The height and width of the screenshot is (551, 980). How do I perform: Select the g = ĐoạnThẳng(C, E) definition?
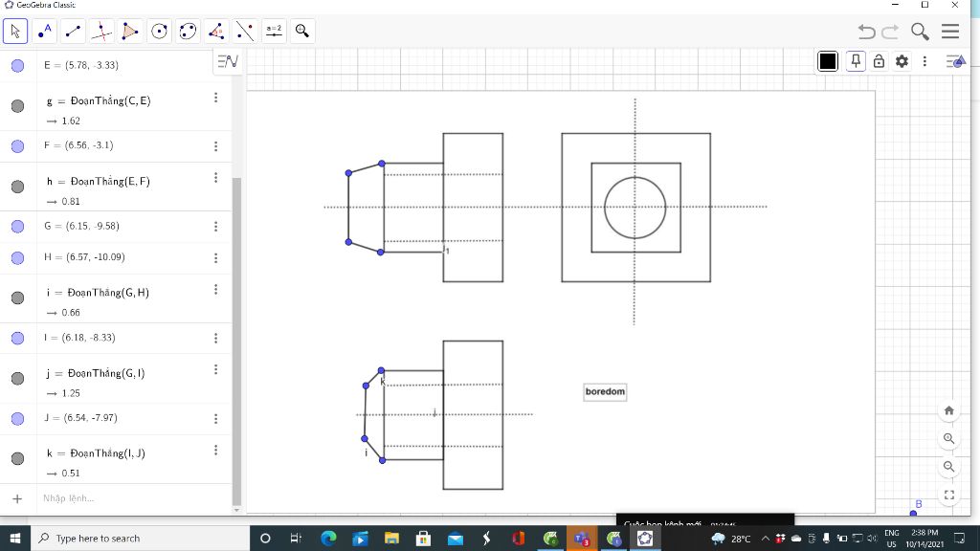99,101
